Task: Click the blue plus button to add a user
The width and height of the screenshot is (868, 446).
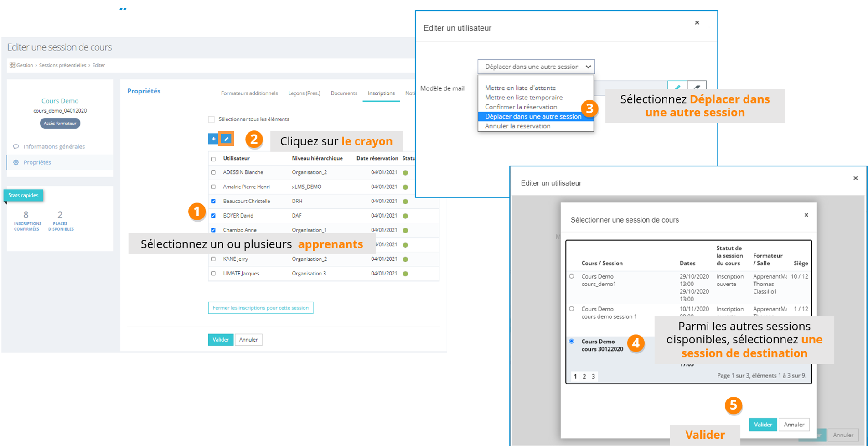Action: click(213, 139)
